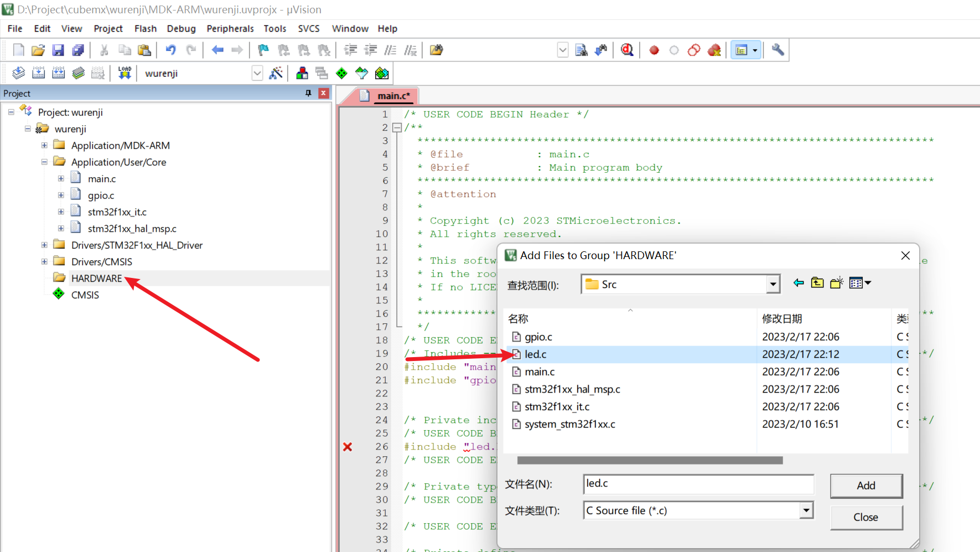The height and width of the screenshot is (552, 980).
Task: Open the Pack Installer icon
Action: tap(382, 73)
